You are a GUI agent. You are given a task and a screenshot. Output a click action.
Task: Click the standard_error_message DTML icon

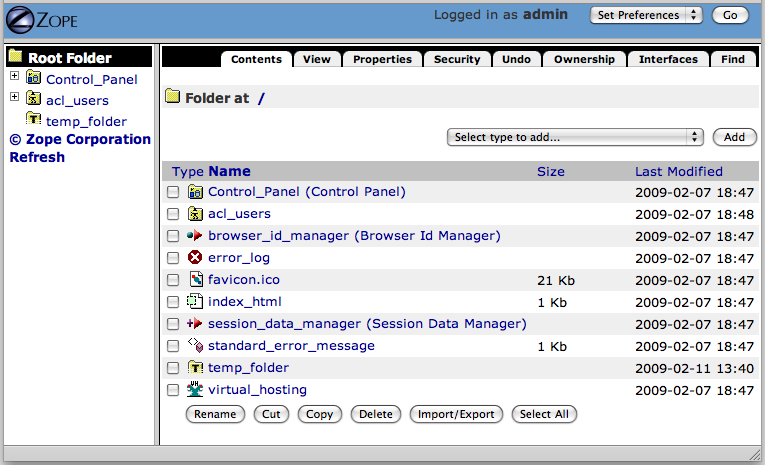click(x=196, y=345)
